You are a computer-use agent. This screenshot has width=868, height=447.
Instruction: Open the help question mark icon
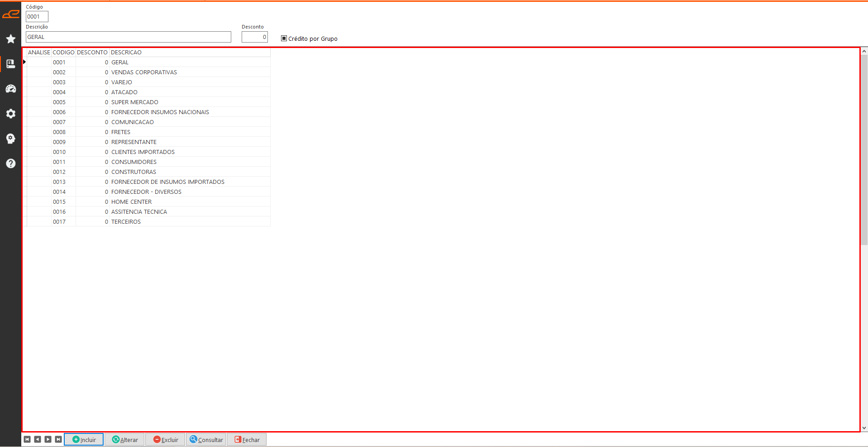tap(11, 163)
